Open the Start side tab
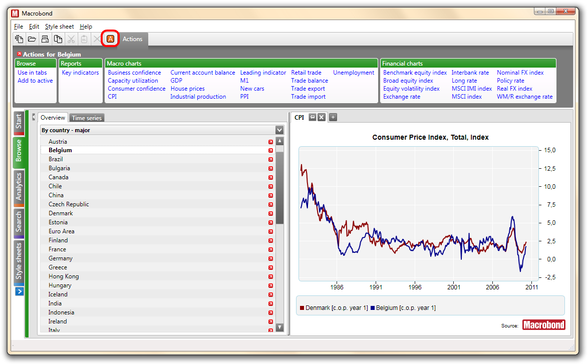Image resolution: width=588 pixels, height=364 pixels. pos(19,123)
